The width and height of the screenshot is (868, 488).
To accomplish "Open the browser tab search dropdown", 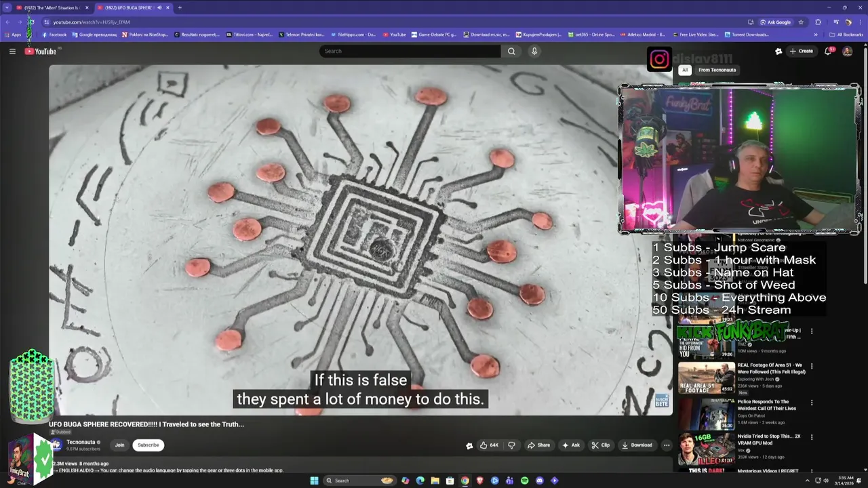I will [7, 7].
